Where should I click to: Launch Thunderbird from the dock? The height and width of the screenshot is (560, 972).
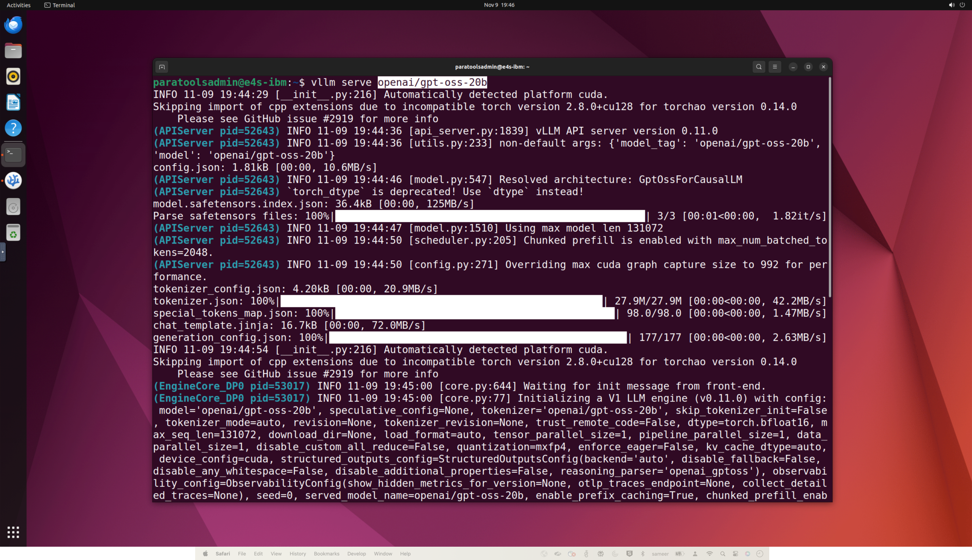click(x=13, y=25)
